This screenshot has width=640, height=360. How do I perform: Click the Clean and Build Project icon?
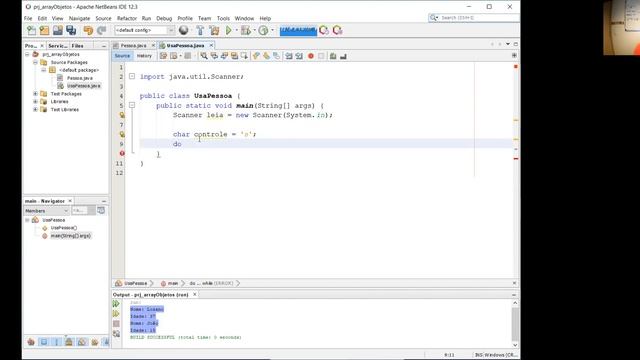point(214,30)
